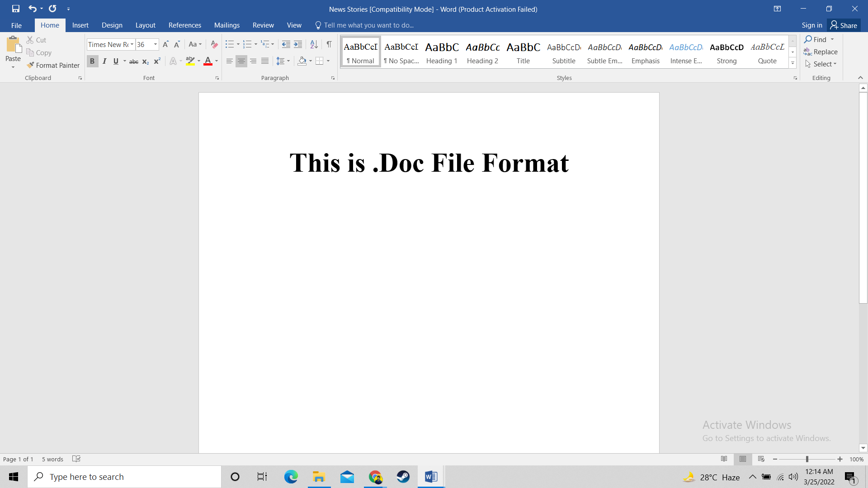Click the vertical scrollbar down arrow
Viewport: 868px width, 488px height.
point(863,448)
